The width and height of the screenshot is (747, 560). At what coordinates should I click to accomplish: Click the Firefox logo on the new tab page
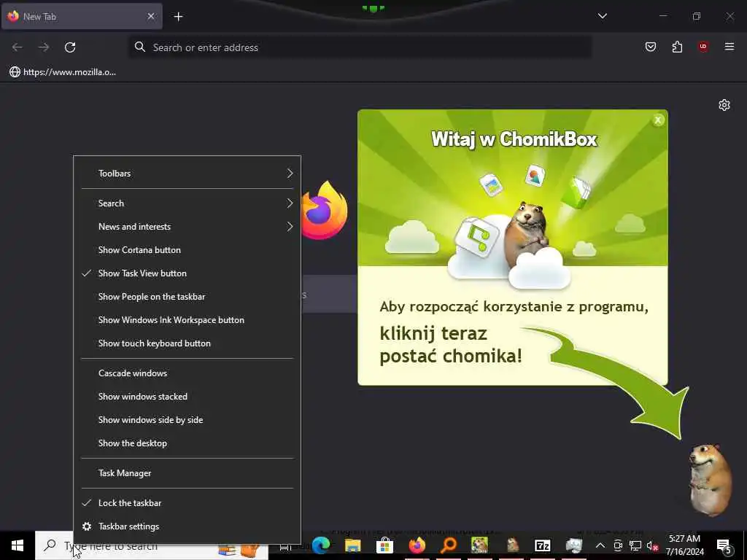(324, 211)
